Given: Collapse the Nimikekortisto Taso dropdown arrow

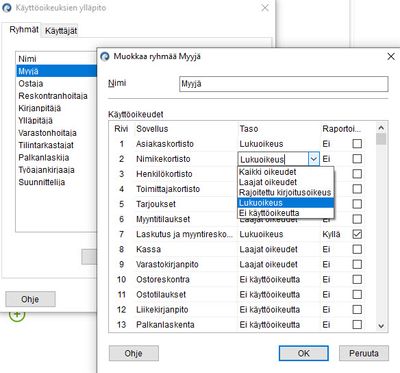Looking at the screenshot, I should [314, 159].
